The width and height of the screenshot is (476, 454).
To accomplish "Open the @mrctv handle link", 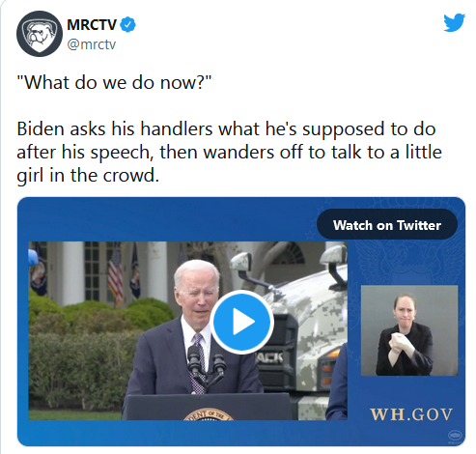I will click(x=92, y=44).
